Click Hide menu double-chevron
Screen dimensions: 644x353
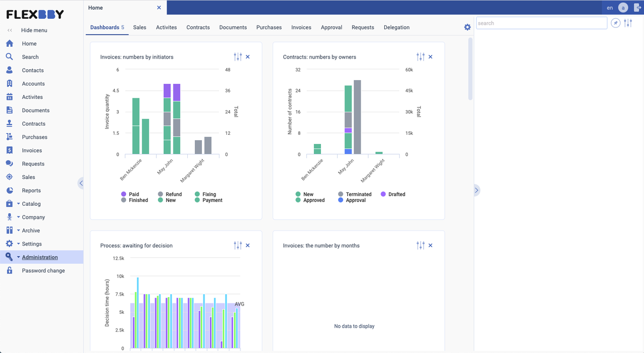tap(10, 31)
